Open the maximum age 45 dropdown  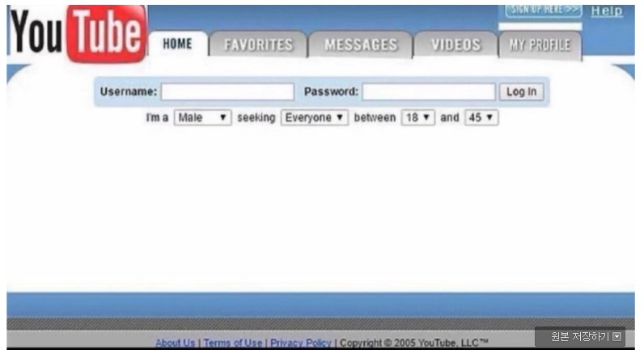pos(481,117)
